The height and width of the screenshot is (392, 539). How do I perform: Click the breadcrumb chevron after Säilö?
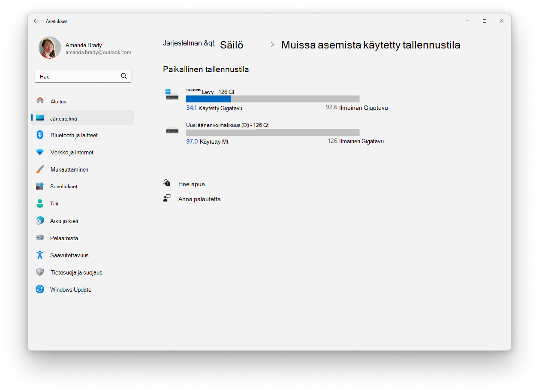pyautogui.click(x=272, y=45)
